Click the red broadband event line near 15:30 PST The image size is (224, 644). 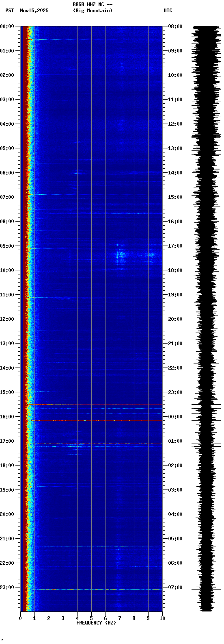(x=94, y=405)
